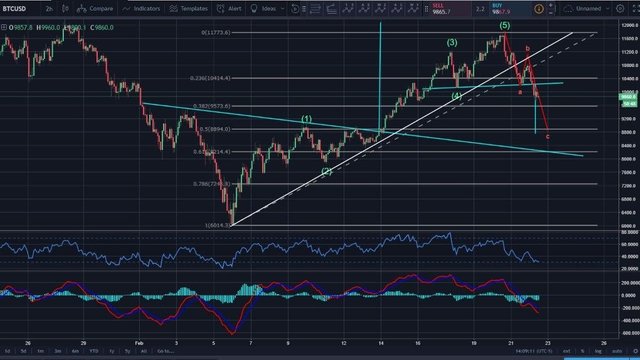Open the Indicators dialog
Screen dimensions: 640x360
141,9
